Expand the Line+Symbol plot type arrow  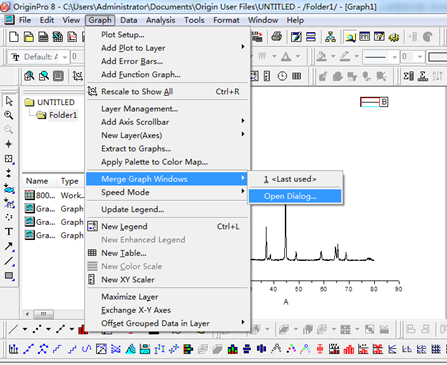point(72,329)
